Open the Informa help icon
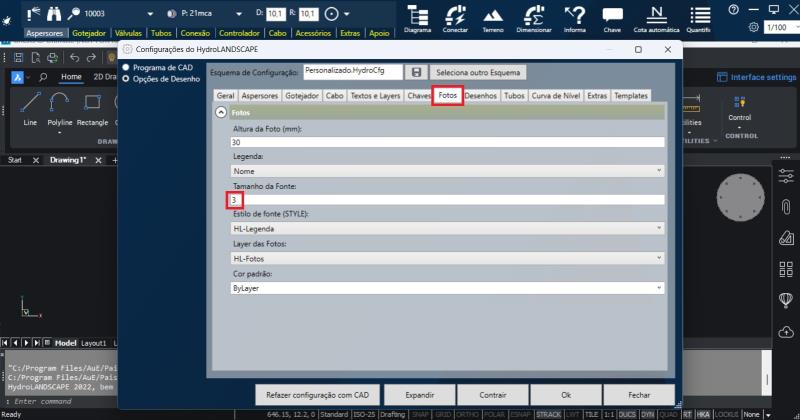The height and width of the screenshot is (420, 800). pos(575,19)
